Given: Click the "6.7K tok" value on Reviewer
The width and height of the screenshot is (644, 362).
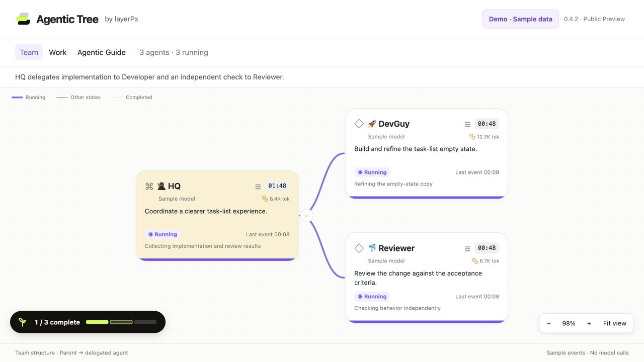Looking at the screenshot, I should (490, 260).
